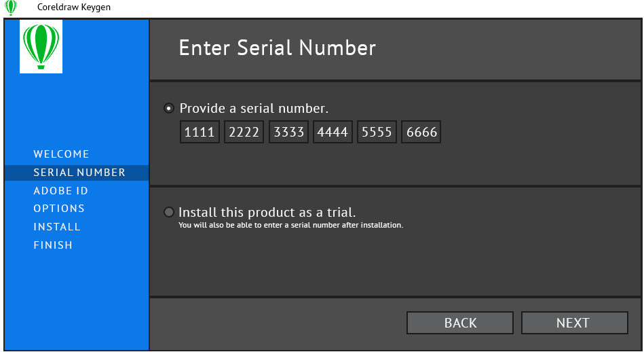Open the Finish step in sidebar
The height and width of the screenshot is (352, 644).
(53, 245)
